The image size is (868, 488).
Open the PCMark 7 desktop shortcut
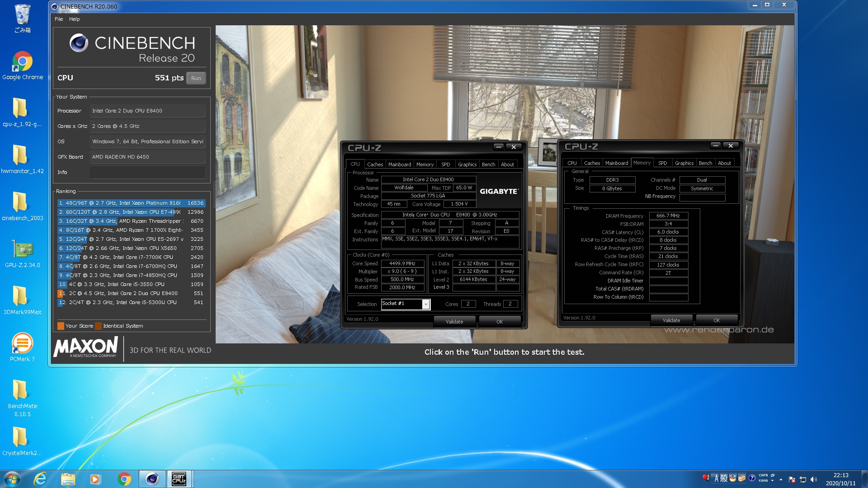coord(22,347)
